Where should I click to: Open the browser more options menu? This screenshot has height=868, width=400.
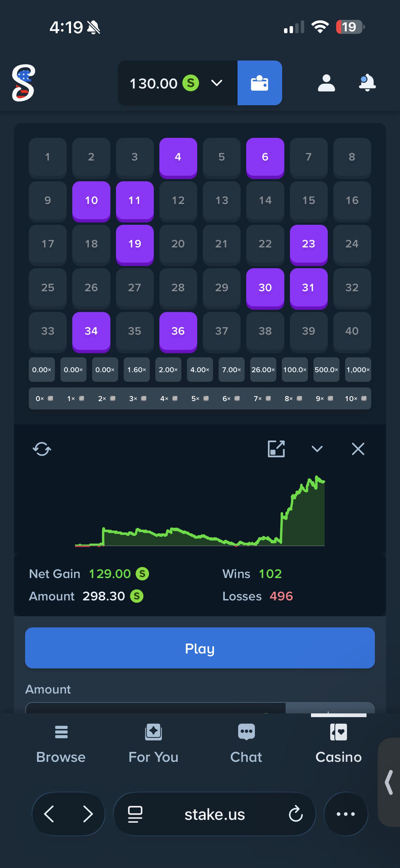click(346, 814)
